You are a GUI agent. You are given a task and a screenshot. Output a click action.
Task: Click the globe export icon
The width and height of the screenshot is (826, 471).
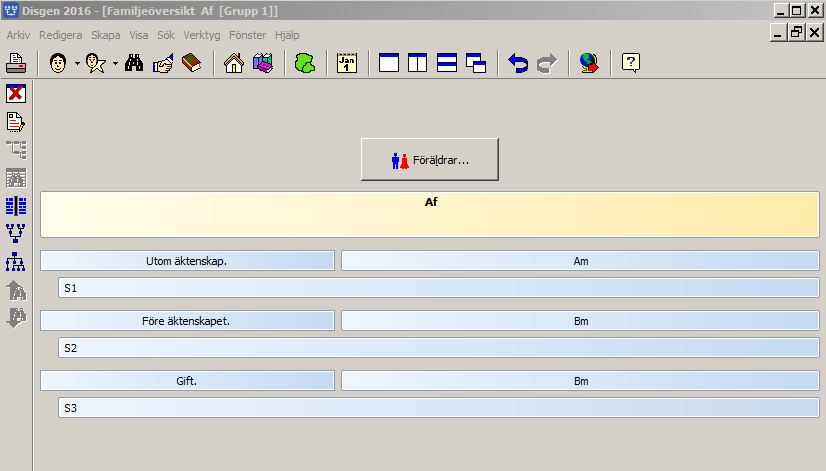589,64
